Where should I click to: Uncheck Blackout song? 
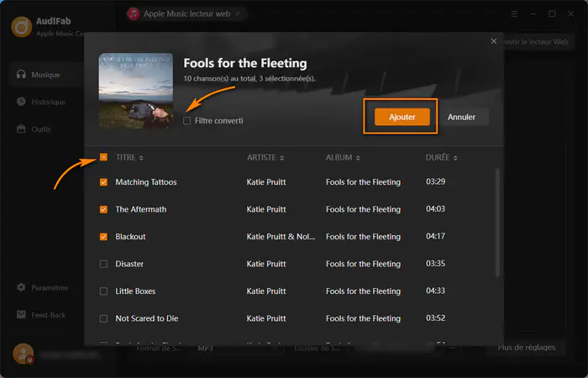pyautogui.click(x=103, y=237)
